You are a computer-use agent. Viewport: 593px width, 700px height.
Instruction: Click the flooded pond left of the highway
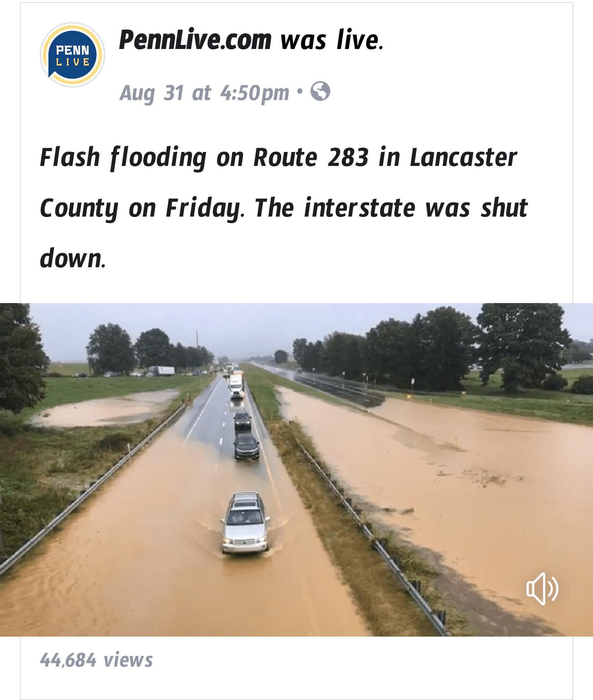tap(107, 410)
